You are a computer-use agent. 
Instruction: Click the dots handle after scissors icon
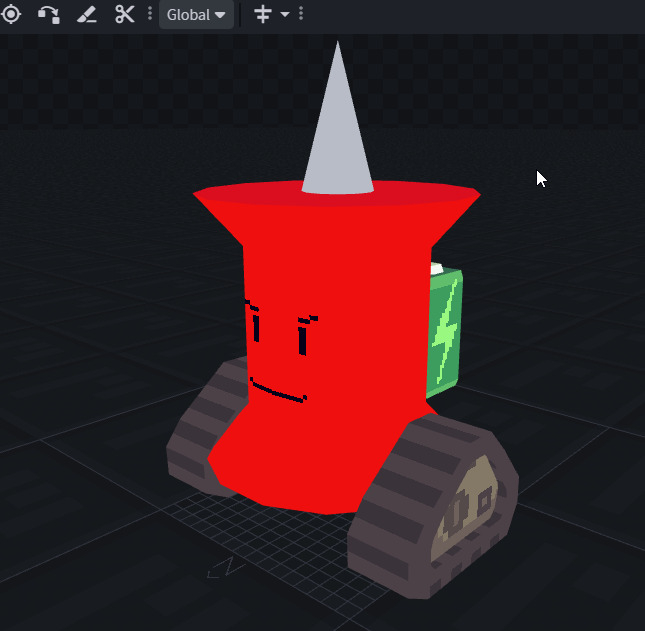coord(150,15)
